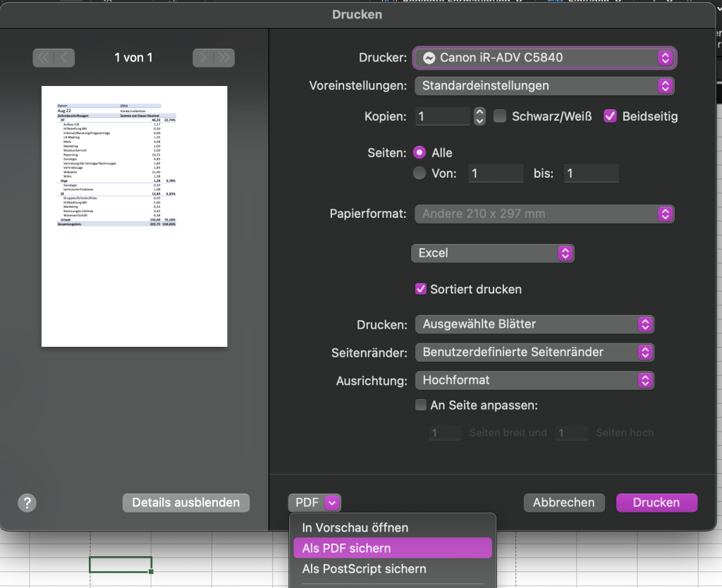Toggle the Schwarz/Weiß checkbox
Viewport: 722px width, 588px height.
500,116
